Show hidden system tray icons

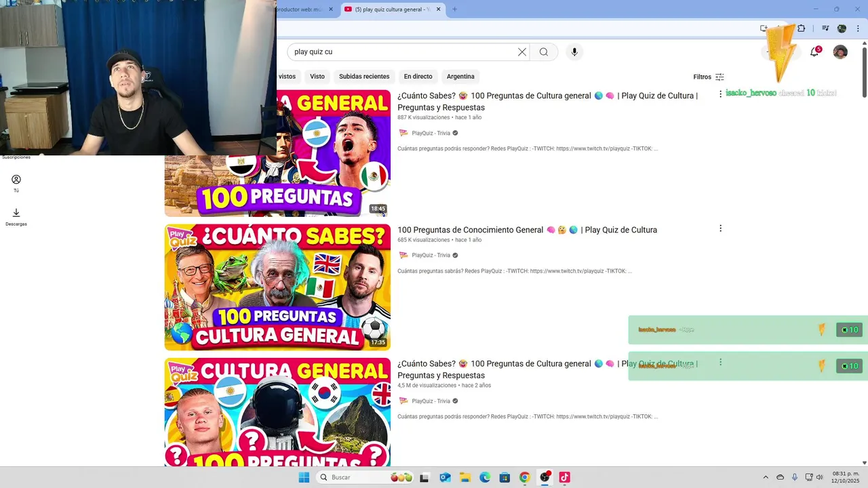coord(766,477)
